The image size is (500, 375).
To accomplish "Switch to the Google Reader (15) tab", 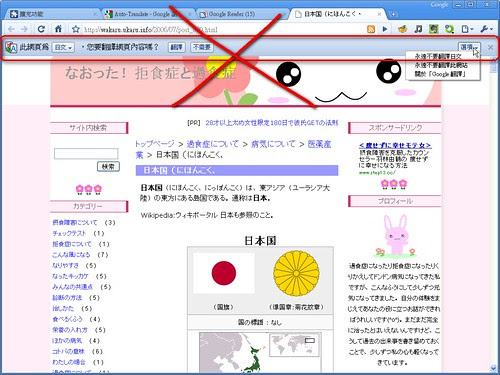I will [x=242, y=14].
